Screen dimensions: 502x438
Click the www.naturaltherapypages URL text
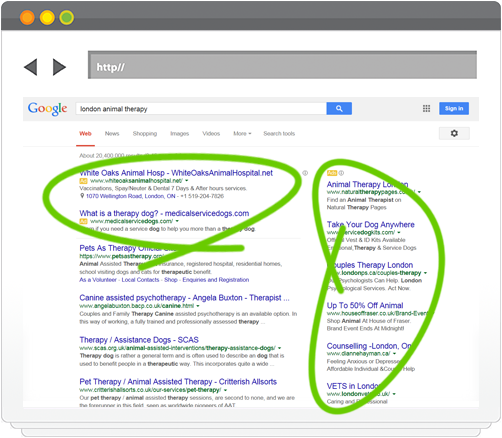(371, 192)
